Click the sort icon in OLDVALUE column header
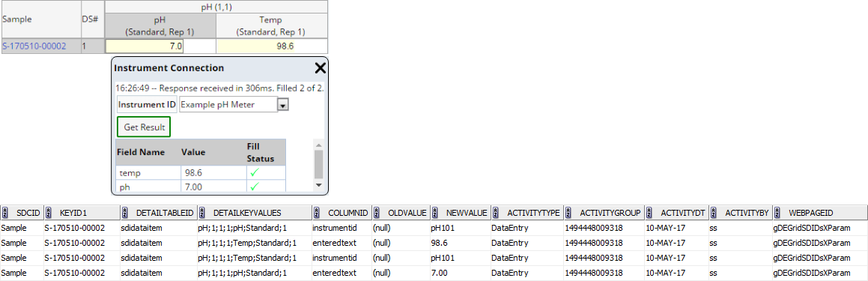 click(x=377, y=213)
